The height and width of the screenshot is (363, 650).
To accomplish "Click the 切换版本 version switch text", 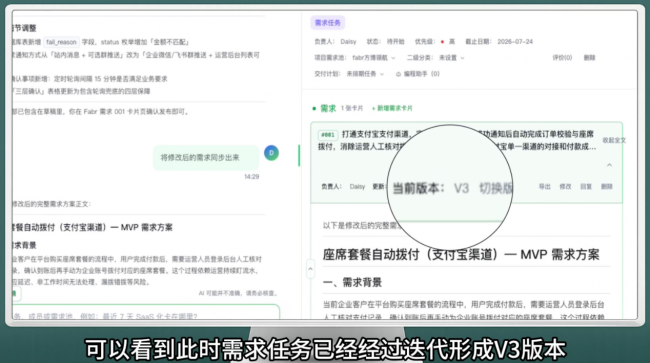I will [496, 188].
